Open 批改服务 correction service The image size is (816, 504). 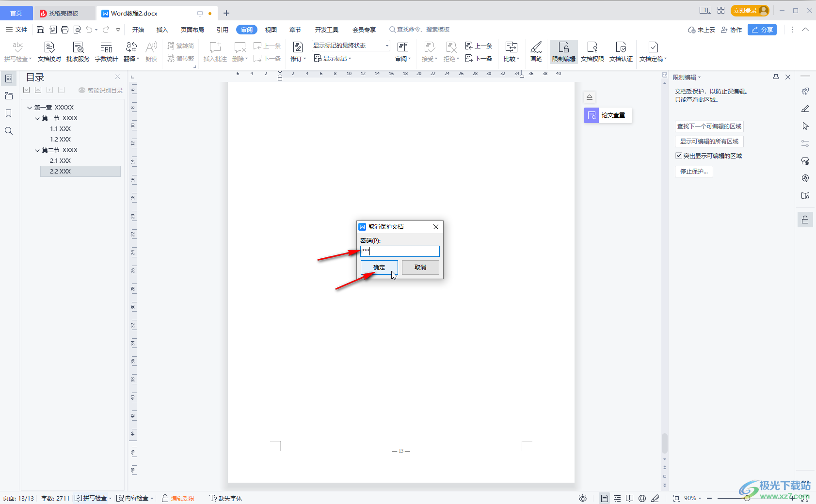coord(78,51)
